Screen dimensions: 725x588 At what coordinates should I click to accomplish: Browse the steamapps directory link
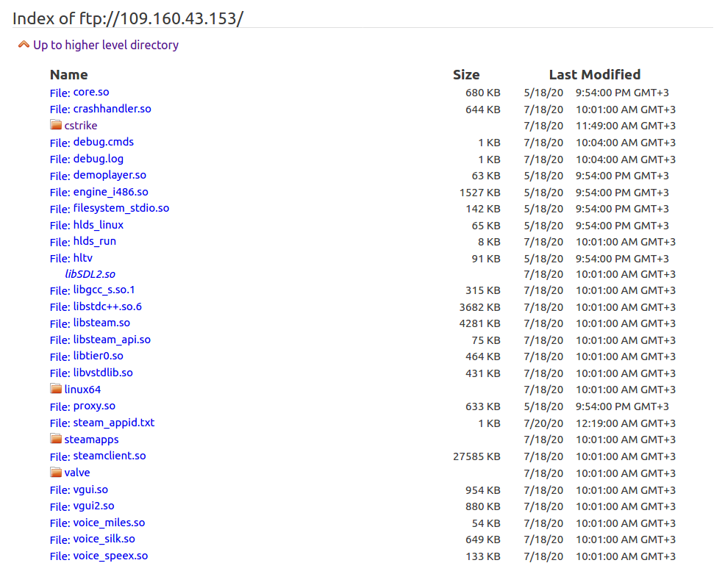[92, 440]
